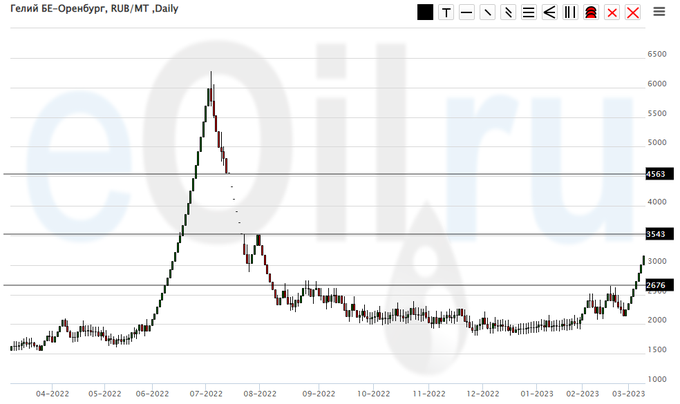Select the vertical lines tool

coord(570,13)
